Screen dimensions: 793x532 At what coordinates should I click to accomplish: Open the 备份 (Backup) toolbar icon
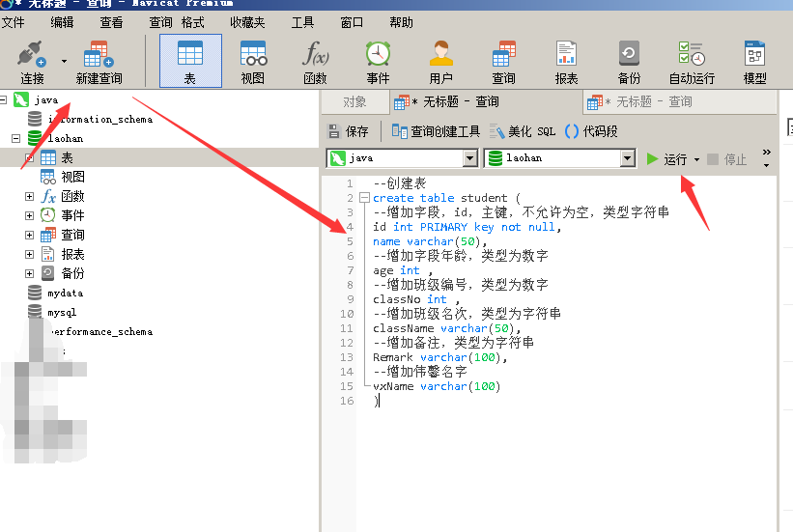(629, 63)
